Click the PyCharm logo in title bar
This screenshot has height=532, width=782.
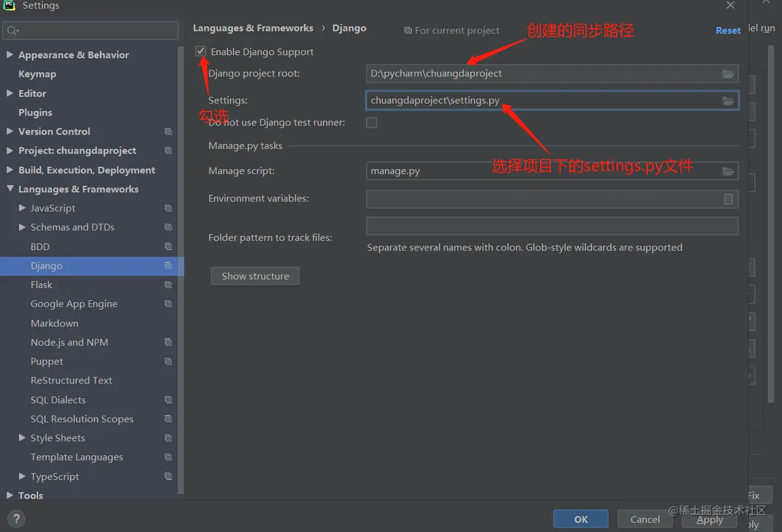[x=9, y=6]
